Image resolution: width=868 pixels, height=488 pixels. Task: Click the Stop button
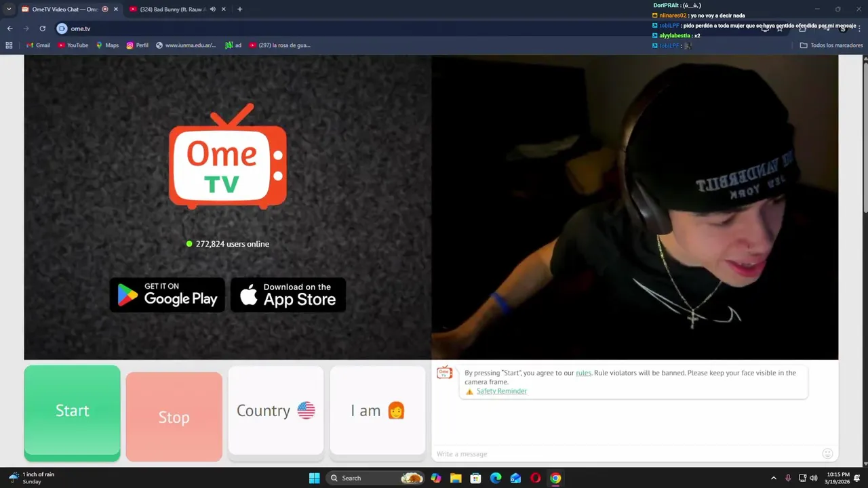(174, 417)
